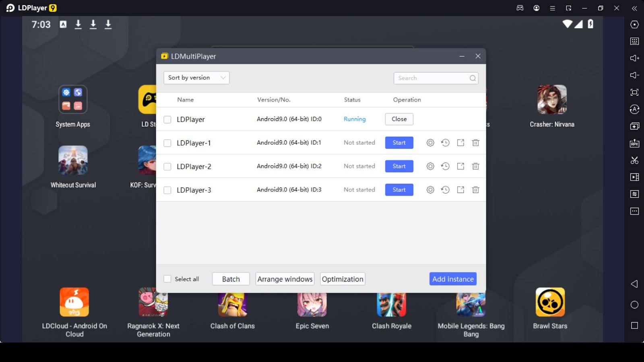The image size is (644, 362).
Task: Start the LDPlayer-1 instance
Action: tap(399, 143)
